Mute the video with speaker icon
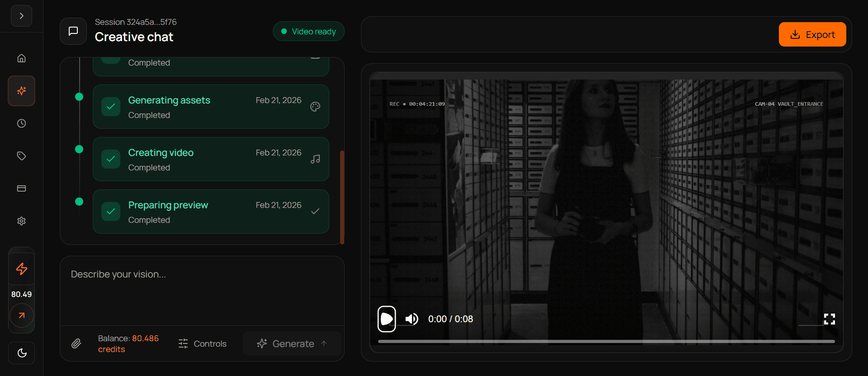This screenshot has height=376, width=868. coord(412,319)
